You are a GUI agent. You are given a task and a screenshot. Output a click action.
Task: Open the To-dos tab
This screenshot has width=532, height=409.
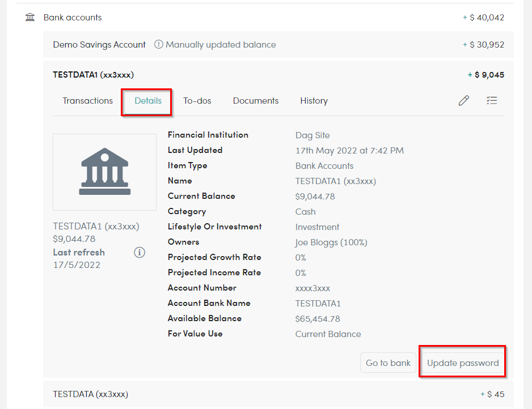(x=197, y=101)
